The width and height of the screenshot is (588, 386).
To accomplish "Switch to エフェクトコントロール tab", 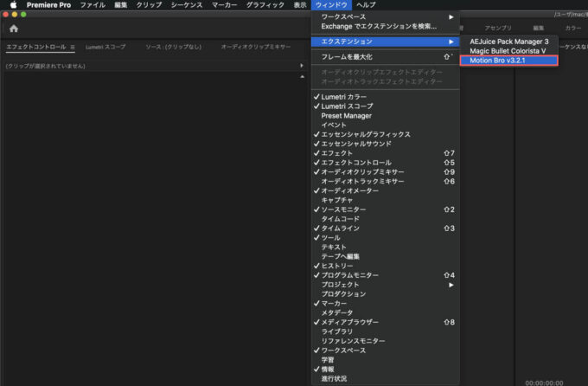I will (x=36, y=47).
